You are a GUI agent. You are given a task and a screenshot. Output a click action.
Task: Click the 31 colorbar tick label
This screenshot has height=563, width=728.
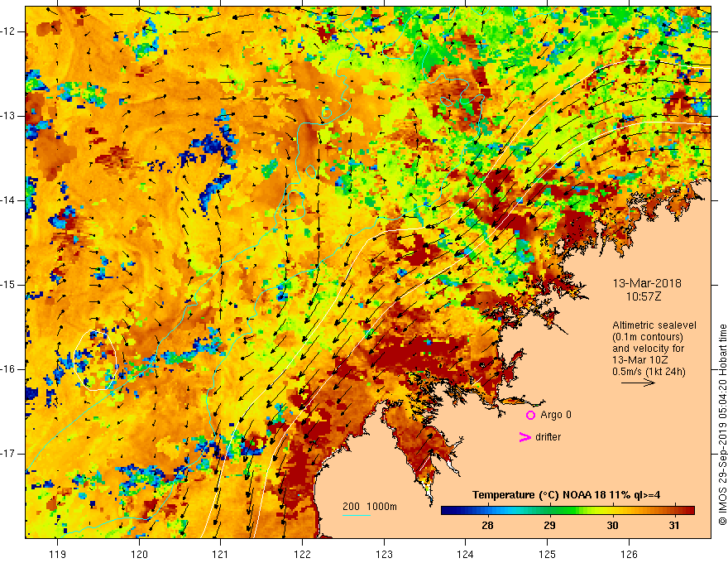[674, 526]
